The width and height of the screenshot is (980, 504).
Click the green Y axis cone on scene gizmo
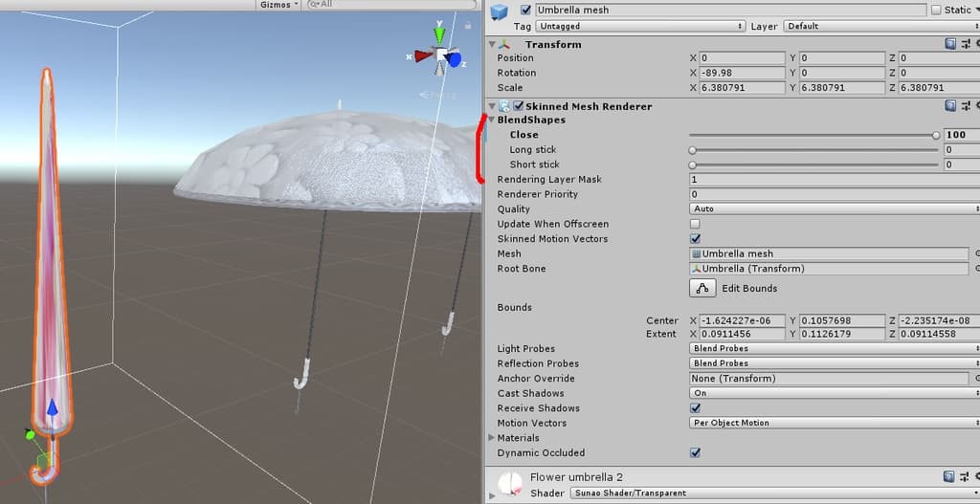click(438, 35)
